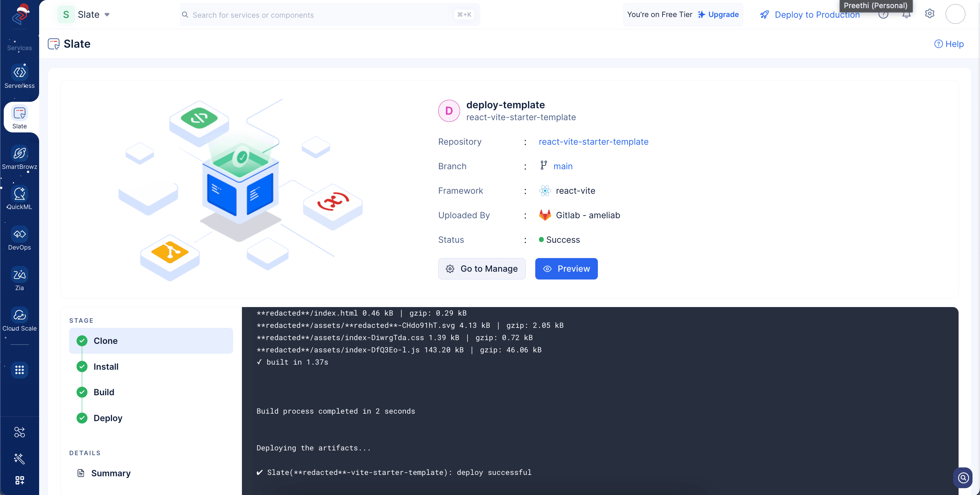This screenshot has height=495, width=980.
Task: Click 'Deploying the artifacts...' log line
Action: (313, 448)
